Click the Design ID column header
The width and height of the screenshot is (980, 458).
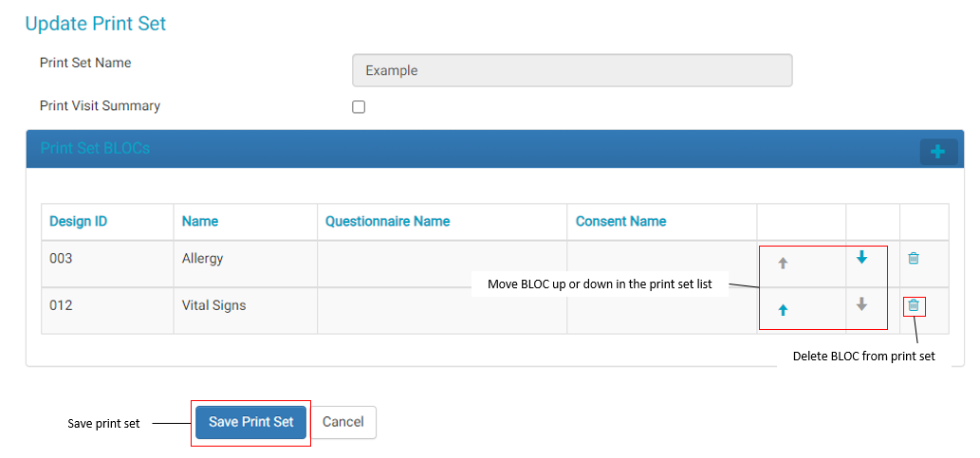point(79,221)
